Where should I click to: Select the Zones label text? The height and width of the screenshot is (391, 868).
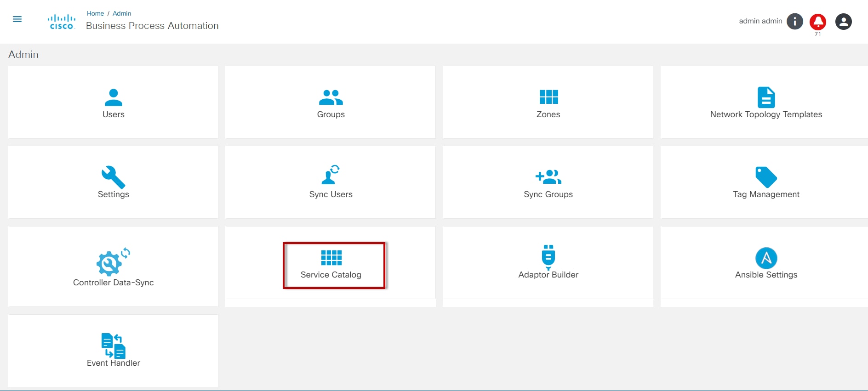point(548,114)
